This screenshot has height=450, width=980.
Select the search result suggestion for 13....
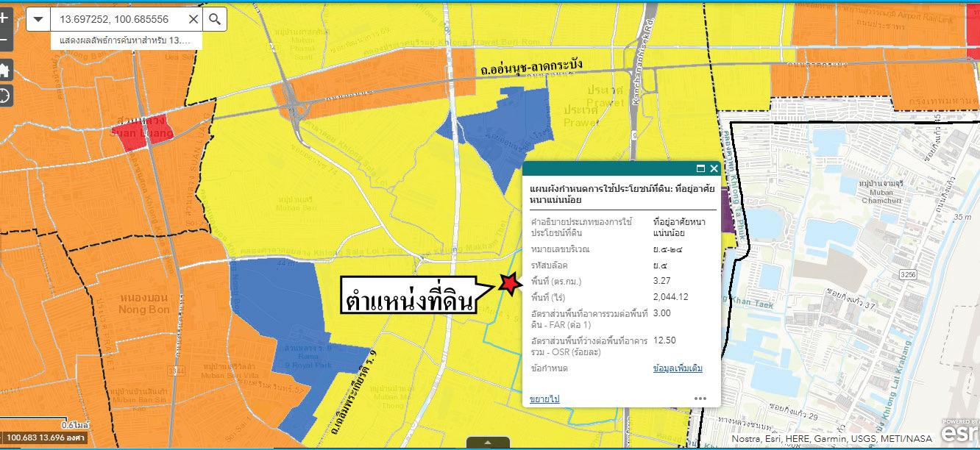point(121,41)
